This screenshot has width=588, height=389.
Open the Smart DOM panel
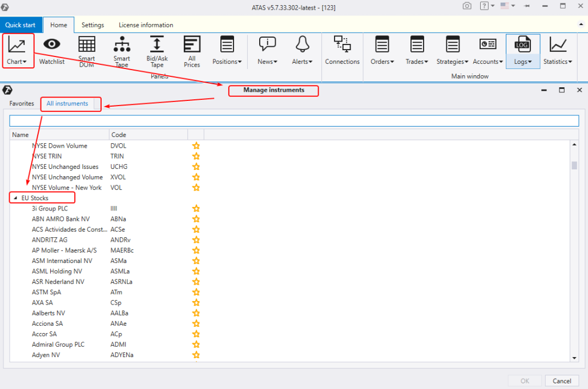(x=87, y=50)
